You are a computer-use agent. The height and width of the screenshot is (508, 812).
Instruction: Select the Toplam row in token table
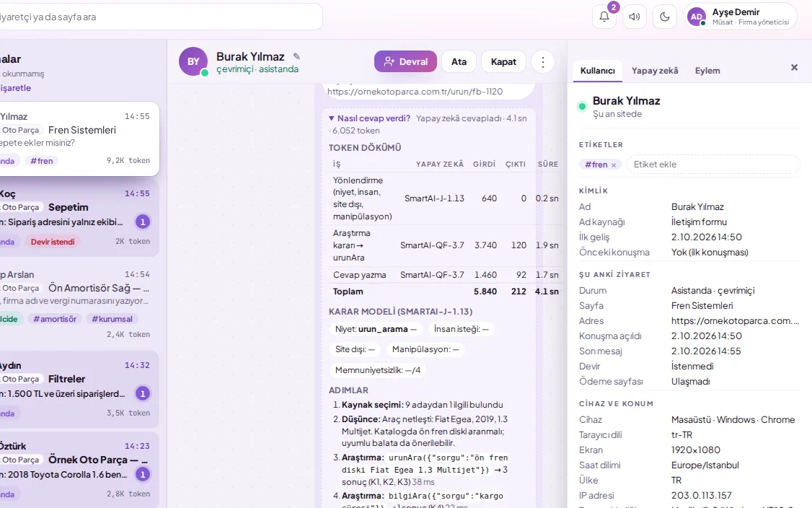(446, 292)
